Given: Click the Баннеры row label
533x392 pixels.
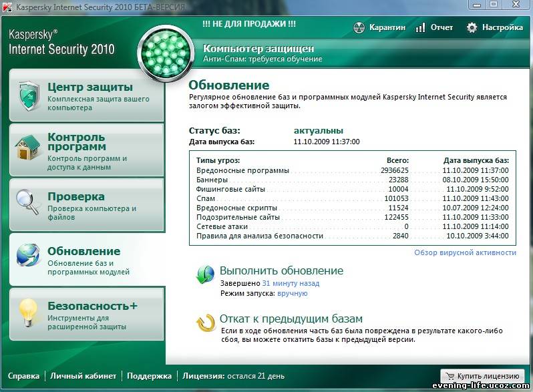Looking at the screenshot, I should (212, 180).
